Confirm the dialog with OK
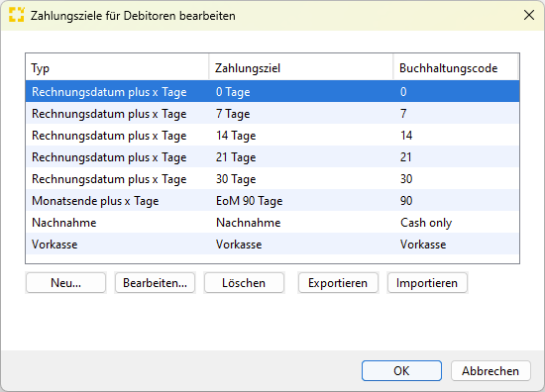The image size is (545, 392). (x=401, y=371)
